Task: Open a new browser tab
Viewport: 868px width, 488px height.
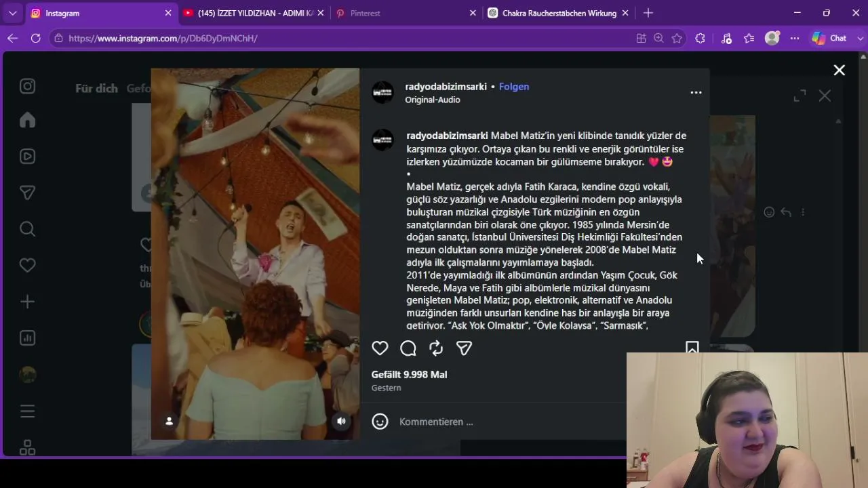Action: pyautogui.click(x=648, y=13)
